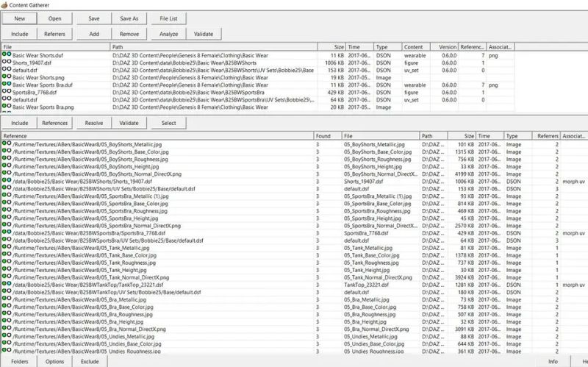Click status icon of 05_Tank_Height.jpg reference
The height and width of the screenshot is (367, 588).
point(7,269)
